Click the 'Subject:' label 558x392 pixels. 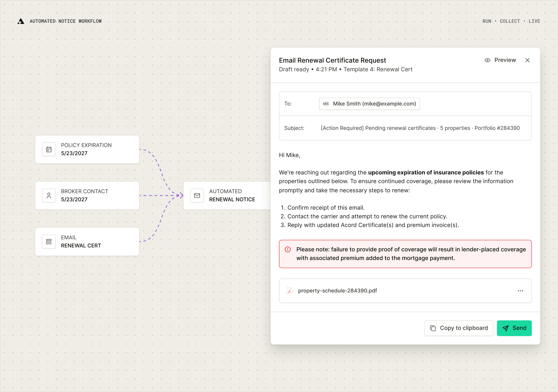(294, 128)
